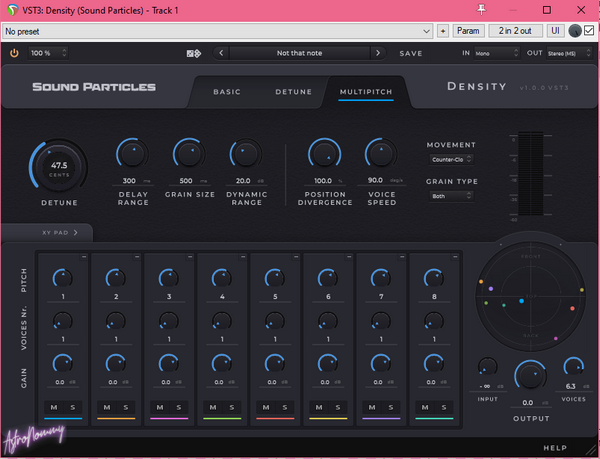Click the 2 in 2 out button
Image resolution: width=600 pixels, height=459 pixels.
(x=515, y=31)
